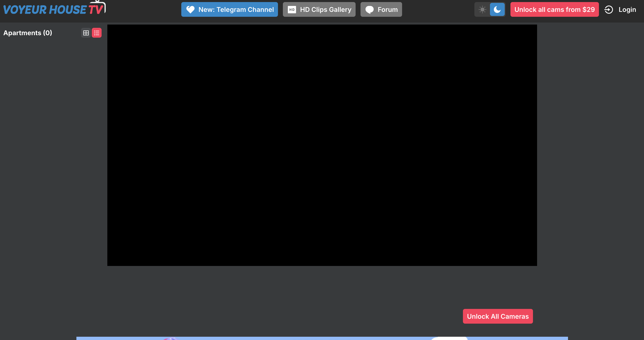
Task: Click the login arrow icon
Action: coord(609,9)
